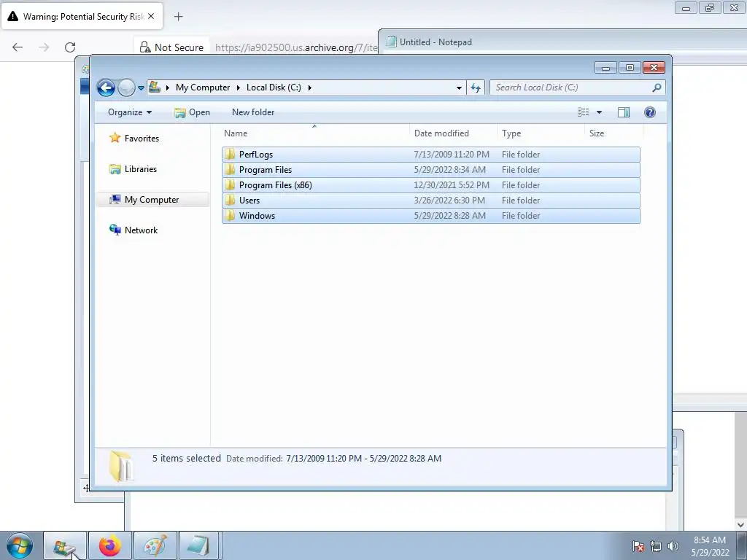This screenshot has height=560, width=747.
Task: Open the address bar history dropdown
Action: [x=459, y=87]
